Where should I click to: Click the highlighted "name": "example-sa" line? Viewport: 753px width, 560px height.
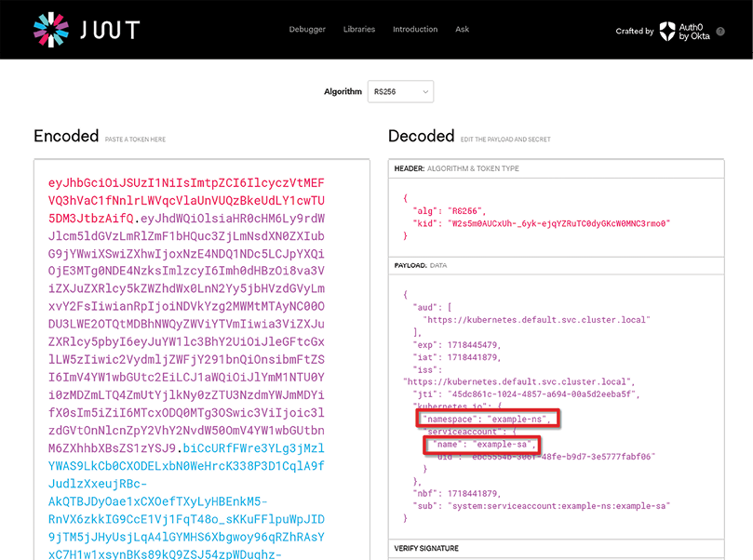(x=482, y=445)
